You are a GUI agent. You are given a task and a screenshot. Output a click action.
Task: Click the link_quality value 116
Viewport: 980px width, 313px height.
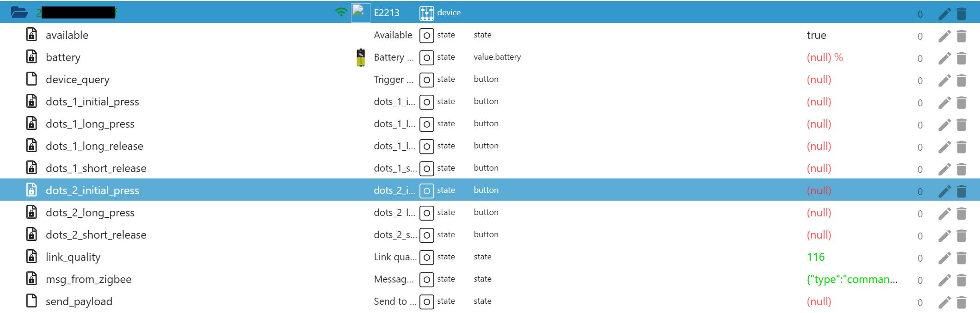816,257
